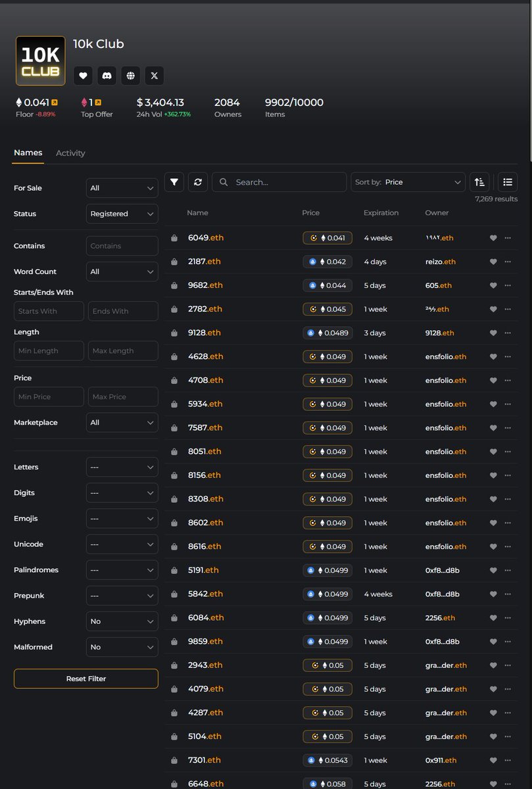Favorite the 2187.eth listing
Image resolution: width=532 pixels, height=789 pixels.
tap(493, 262)
